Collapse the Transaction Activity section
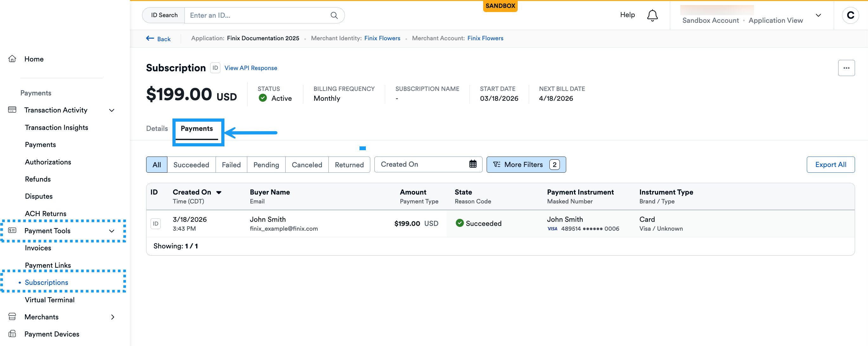 click(112, 110)
